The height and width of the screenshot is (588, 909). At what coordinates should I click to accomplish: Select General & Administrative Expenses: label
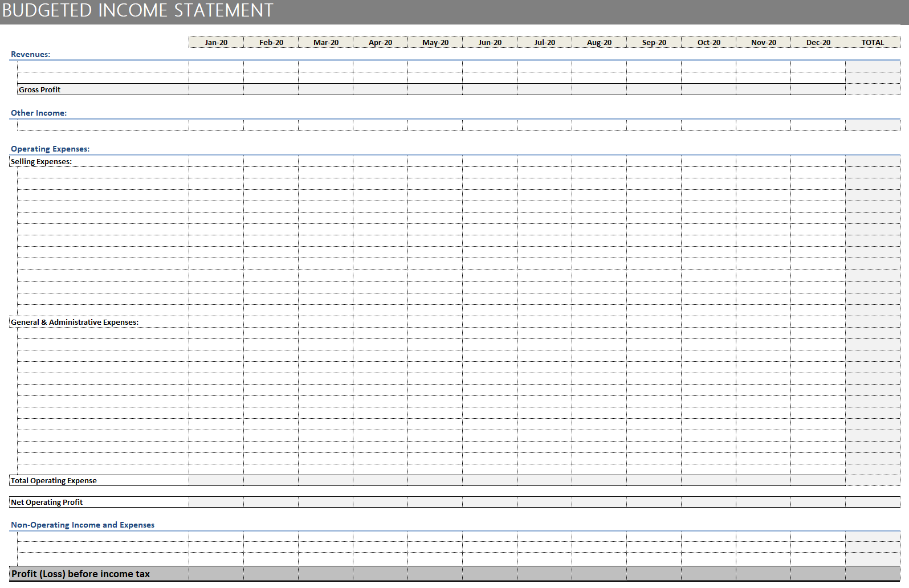(x=75, y=322)
